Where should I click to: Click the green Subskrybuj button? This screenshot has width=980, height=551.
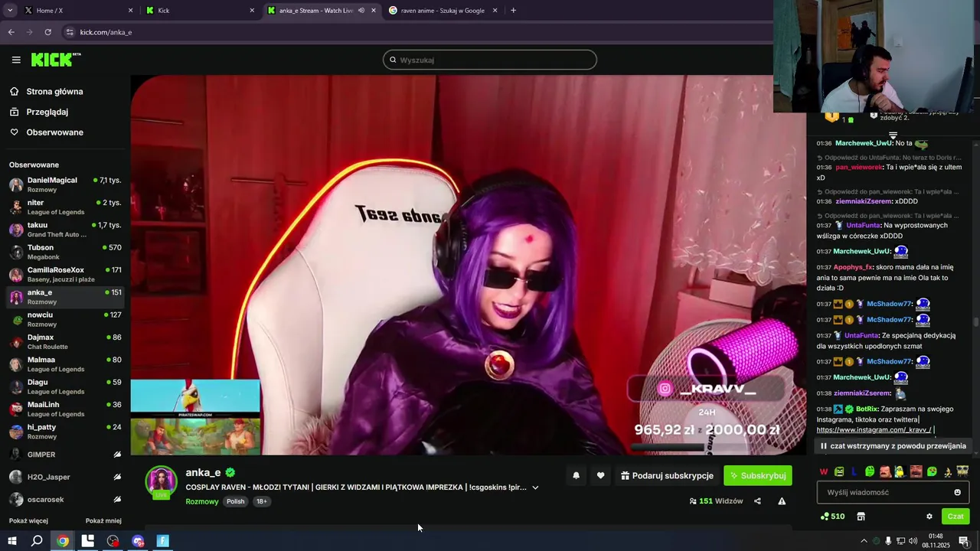[x=758, y=476]
